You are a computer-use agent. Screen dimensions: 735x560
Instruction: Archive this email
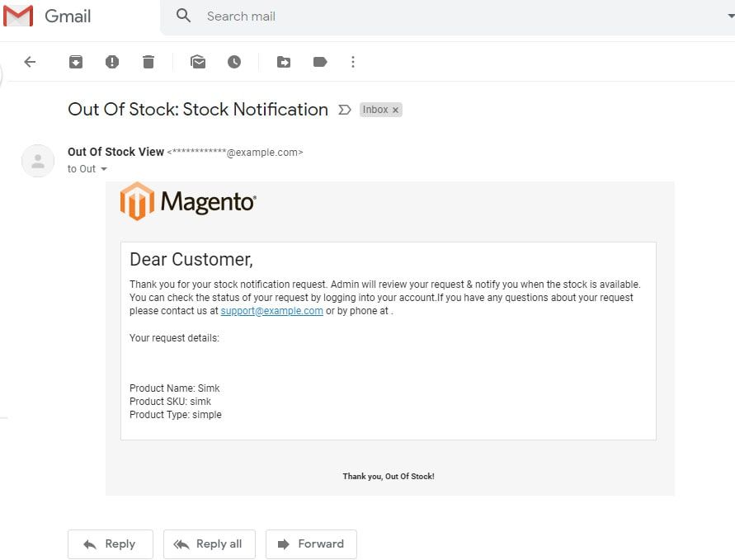point(76,62)
